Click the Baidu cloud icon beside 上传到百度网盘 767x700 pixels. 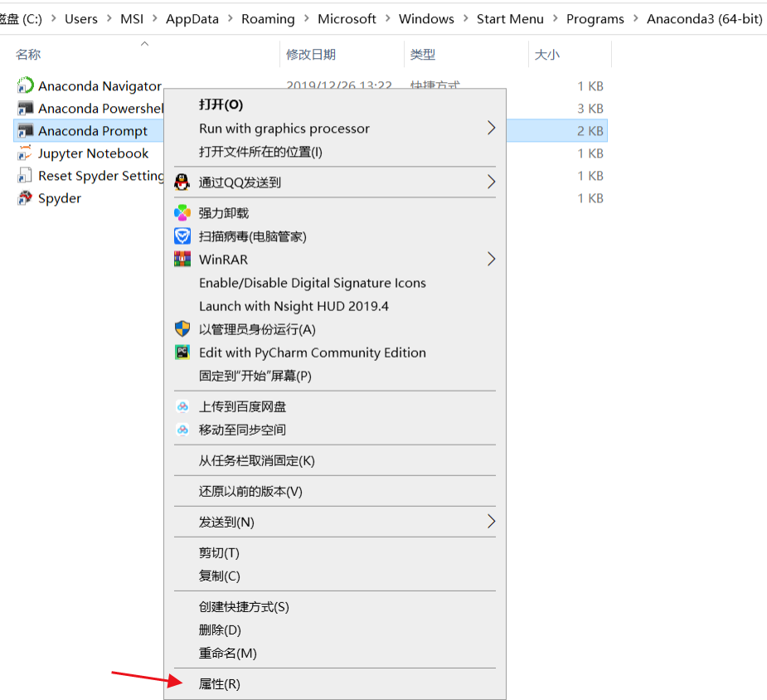tap(182, 406)
